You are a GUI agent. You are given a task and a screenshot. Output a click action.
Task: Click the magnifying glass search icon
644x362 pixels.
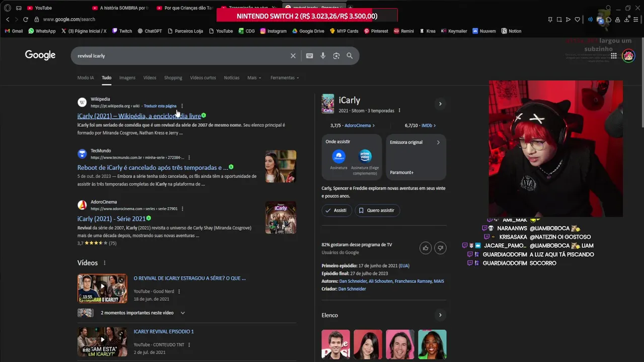pos(350,56)
